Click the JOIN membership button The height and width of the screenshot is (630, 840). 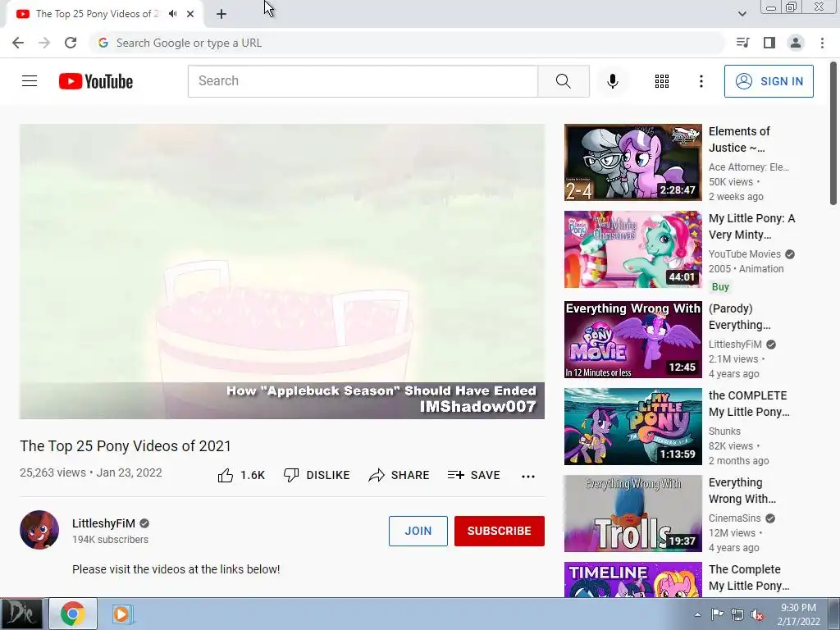[x=418, y=531]
